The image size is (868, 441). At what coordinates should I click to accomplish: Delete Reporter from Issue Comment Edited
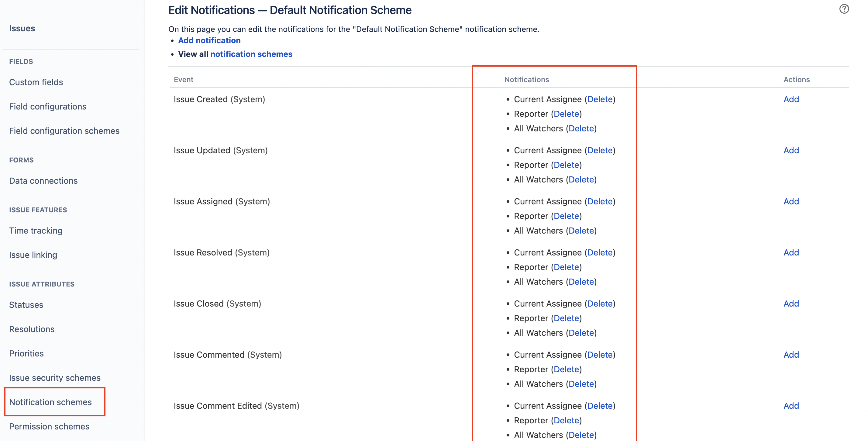coord(567,420)
